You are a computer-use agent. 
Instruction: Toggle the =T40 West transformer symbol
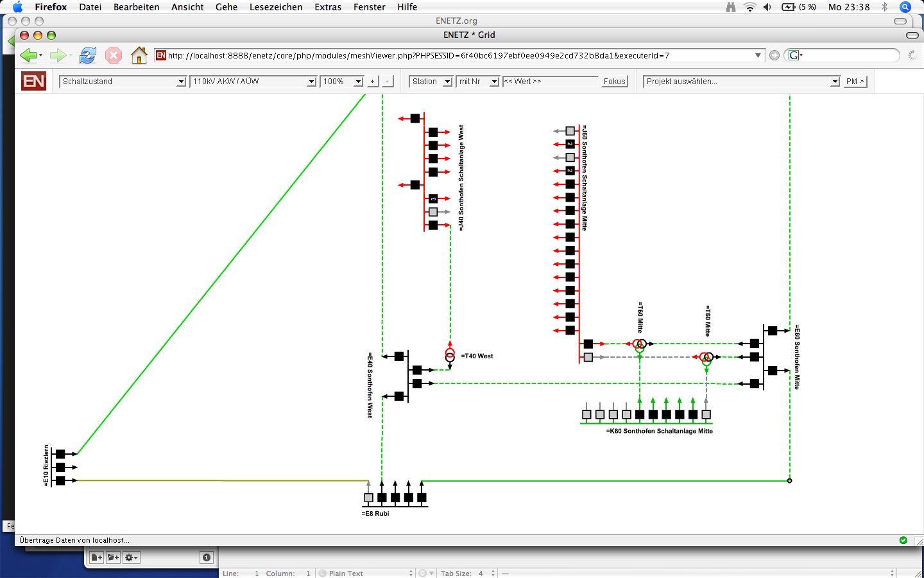450,355
